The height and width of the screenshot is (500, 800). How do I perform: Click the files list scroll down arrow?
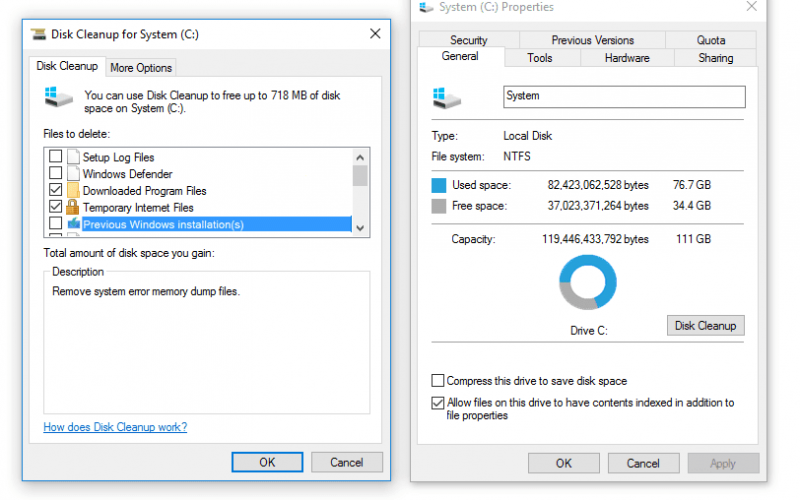pos(360,228)
